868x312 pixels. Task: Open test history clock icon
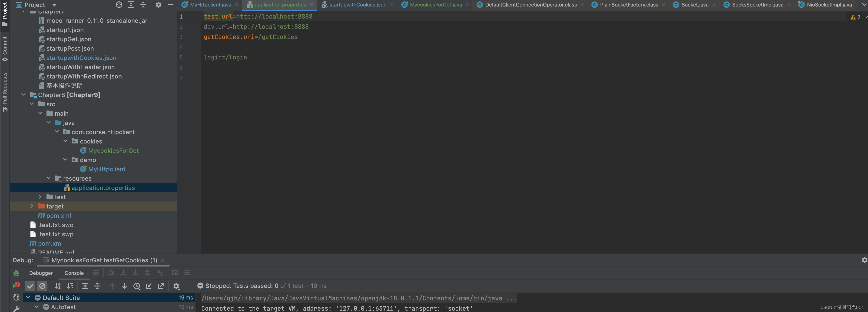point(137,286)
